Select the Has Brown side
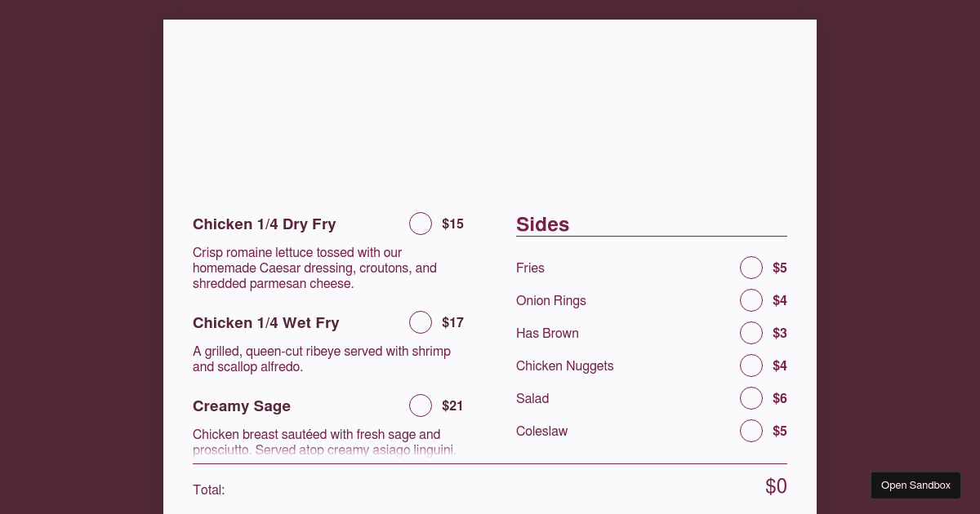 coord(751,333)
